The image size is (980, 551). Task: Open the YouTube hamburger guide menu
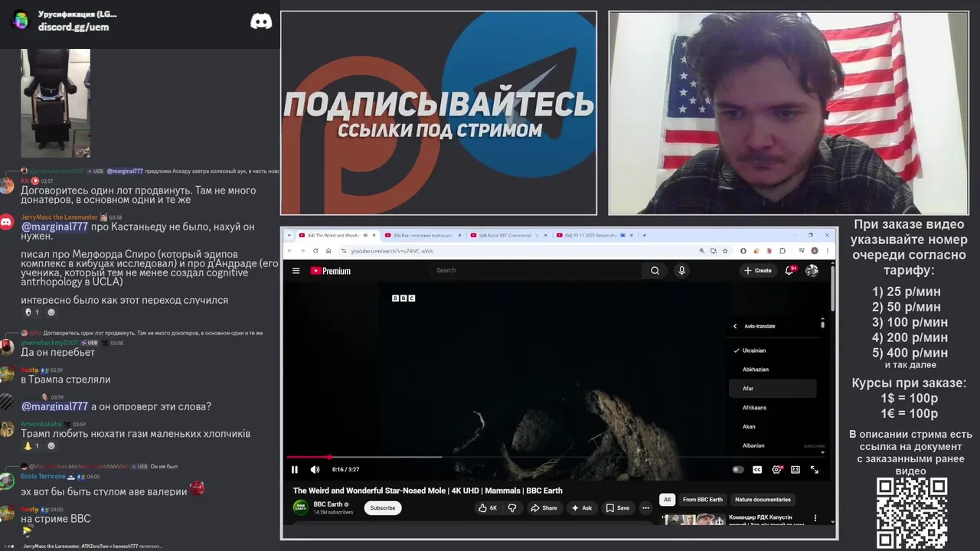tap(296, 271)
